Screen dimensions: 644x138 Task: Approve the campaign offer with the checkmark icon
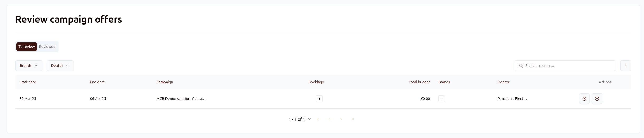point(597,99)
